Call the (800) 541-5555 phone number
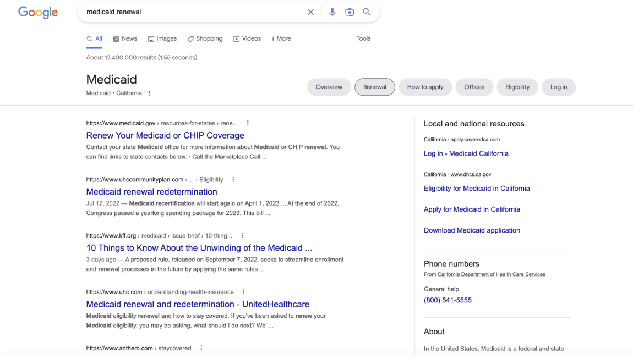This screenshot has width=633, height=364. [448, 300]
